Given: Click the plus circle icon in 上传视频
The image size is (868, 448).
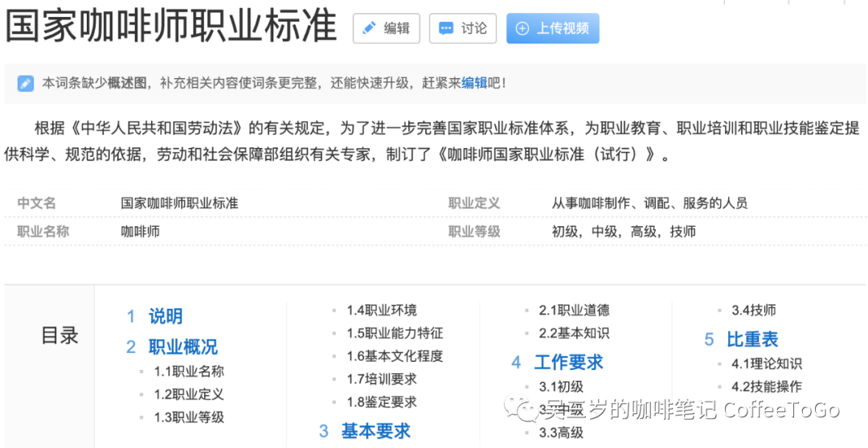Looking at the screenshot, I should pos(522,29).
